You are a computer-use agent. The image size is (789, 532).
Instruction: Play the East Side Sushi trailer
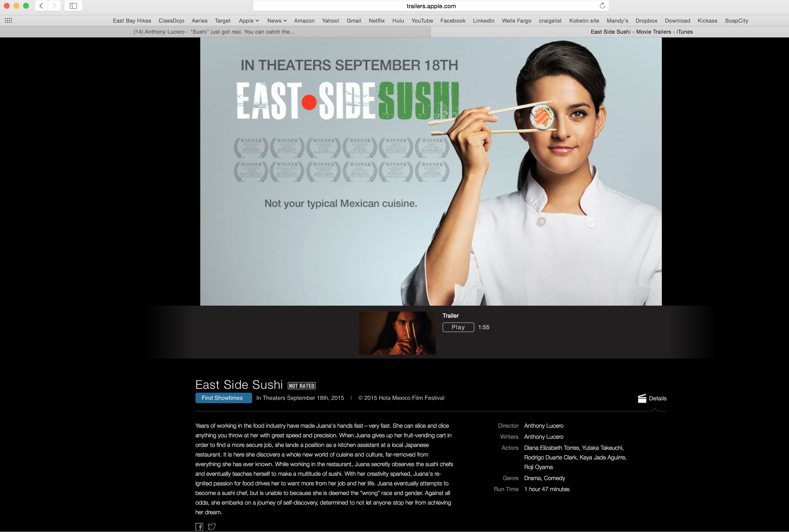point(458,327)
